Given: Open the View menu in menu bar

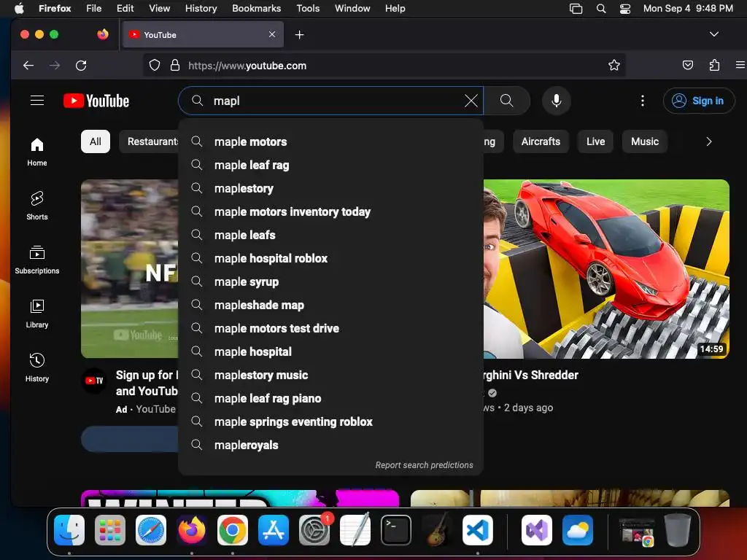Looking at the screenshot, I should (159, 8).
